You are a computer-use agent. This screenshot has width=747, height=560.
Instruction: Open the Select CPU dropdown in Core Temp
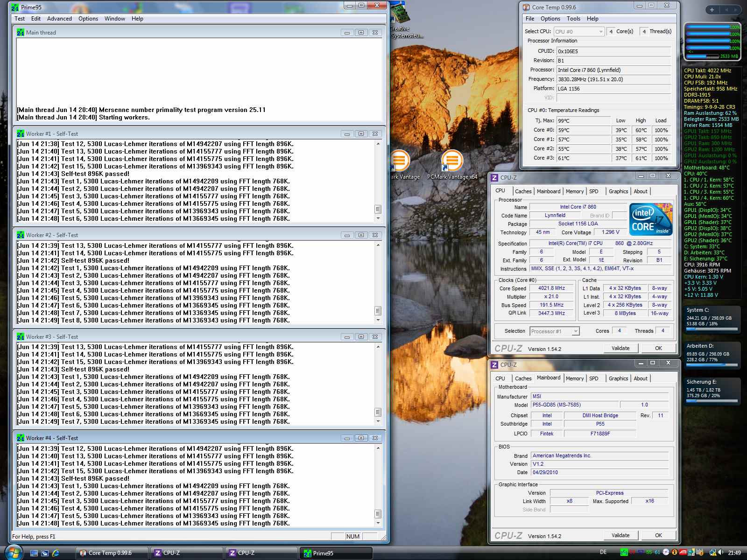pyautogui.click(x=579, y=32)
